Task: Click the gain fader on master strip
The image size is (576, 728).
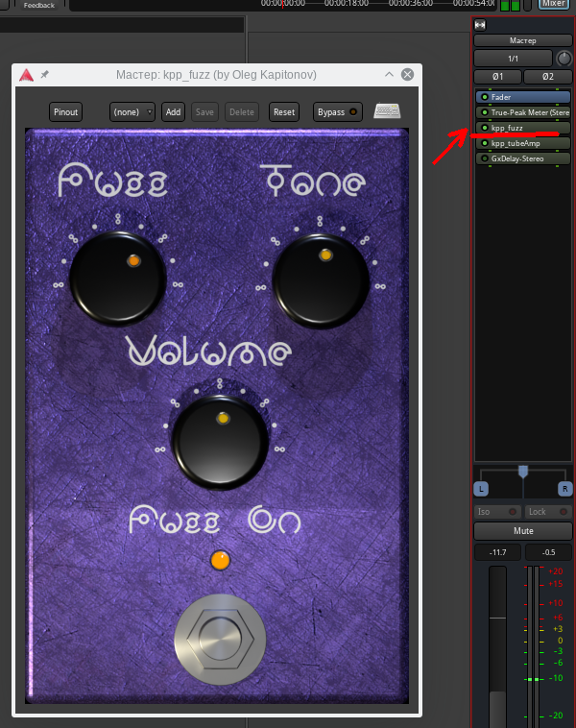Action: (x=497, y=646)
